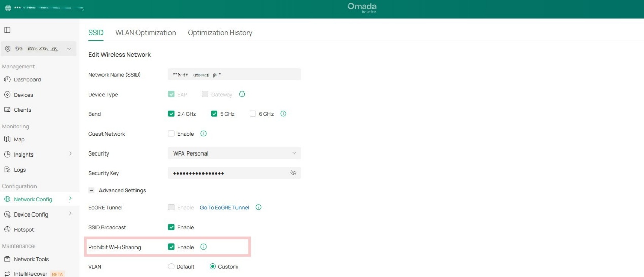The width and height of the screenshot is (644, 277).
Task: Switch to WLAN Optimization tab
Action: point(146,33)
